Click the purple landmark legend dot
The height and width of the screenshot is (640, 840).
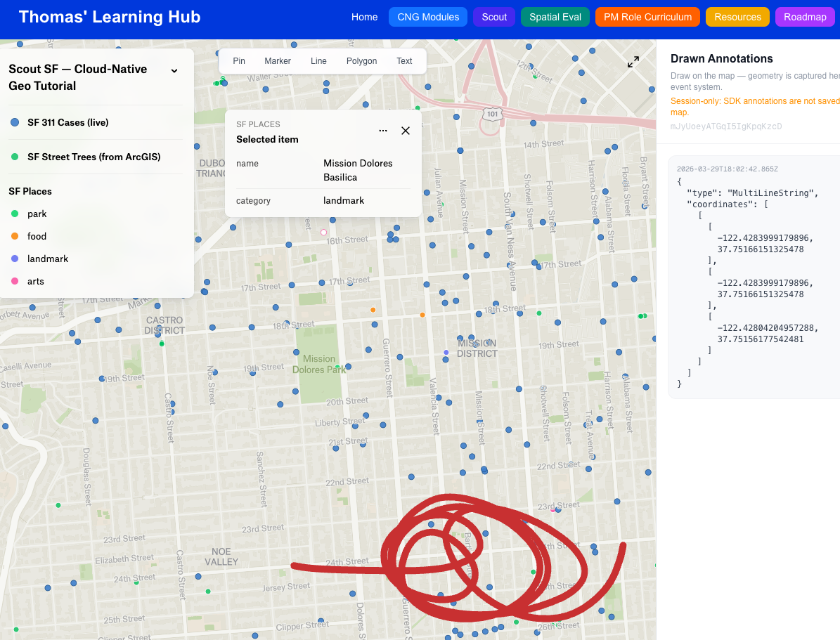[14, 259]
